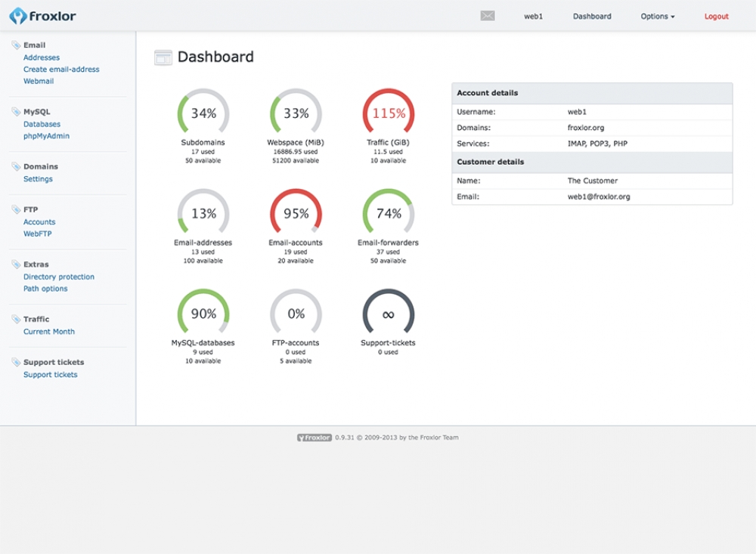Viewport: 756px width, 554px height.
Task: Click the 115% Traffic usage gauge
Action: pos(389,114)
